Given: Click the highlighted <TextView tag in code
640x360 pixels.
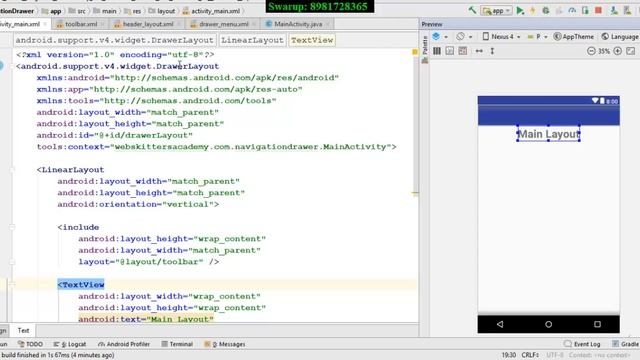Looking at the screenshot, I should [x=81, y=284].
